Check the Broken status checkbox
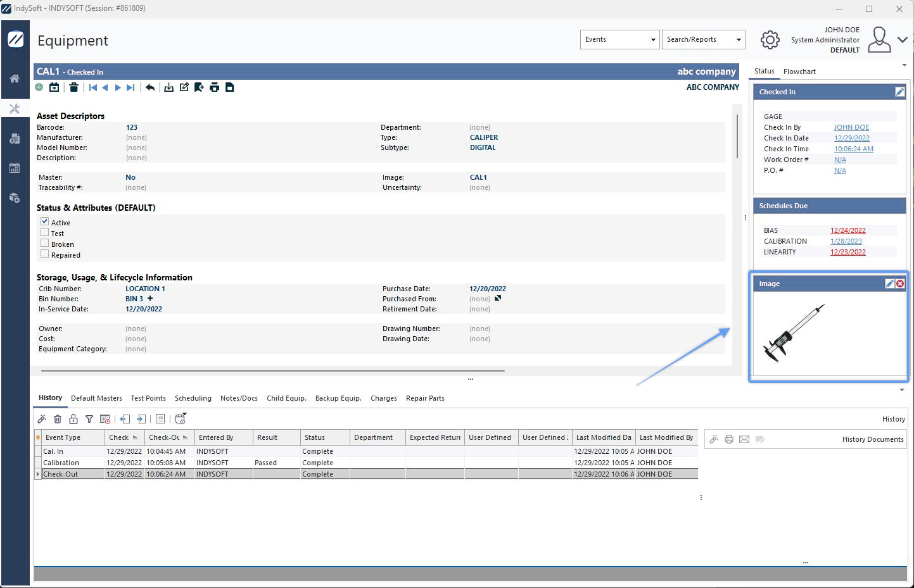 (45, 243)
